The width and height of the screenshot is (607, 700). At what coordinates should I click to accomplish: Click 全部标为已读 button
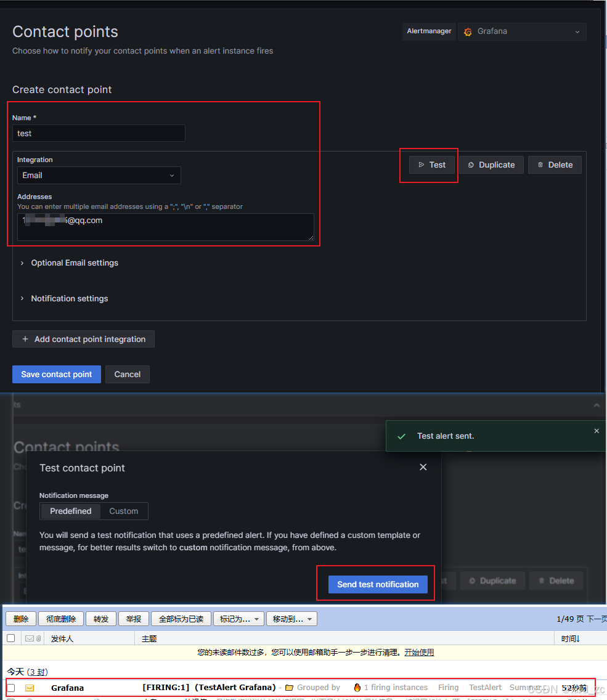tap(181, 619)
